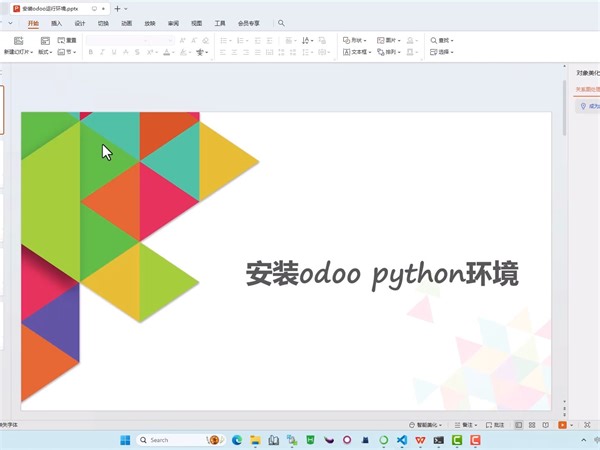Open Visual Studio Code from taskbar
This screenshot has height=450, width=600.
(x=402, y=440)
